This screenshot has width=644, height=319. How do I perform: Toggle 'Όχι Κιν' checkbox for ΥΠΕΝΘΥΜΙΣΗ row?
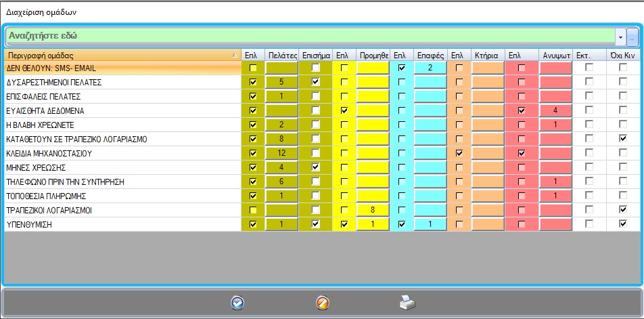click(x=623, y=224)
